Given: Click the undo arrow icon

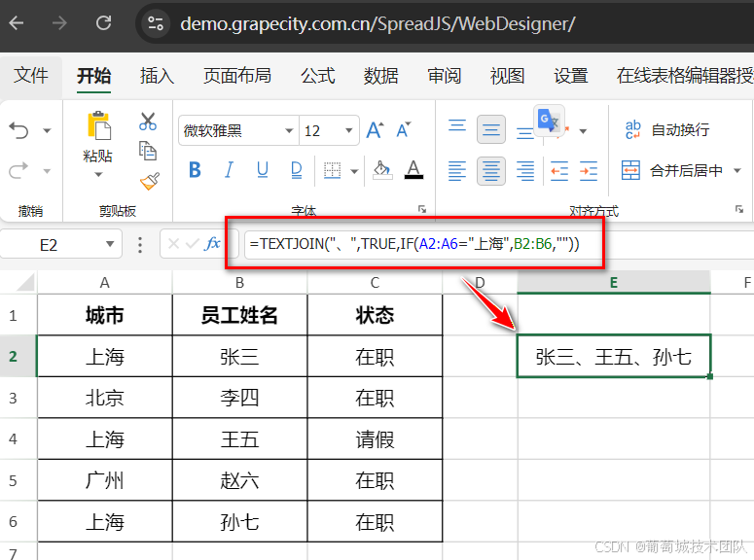Looking at the screenshot, I should click(x=18, y=130).
